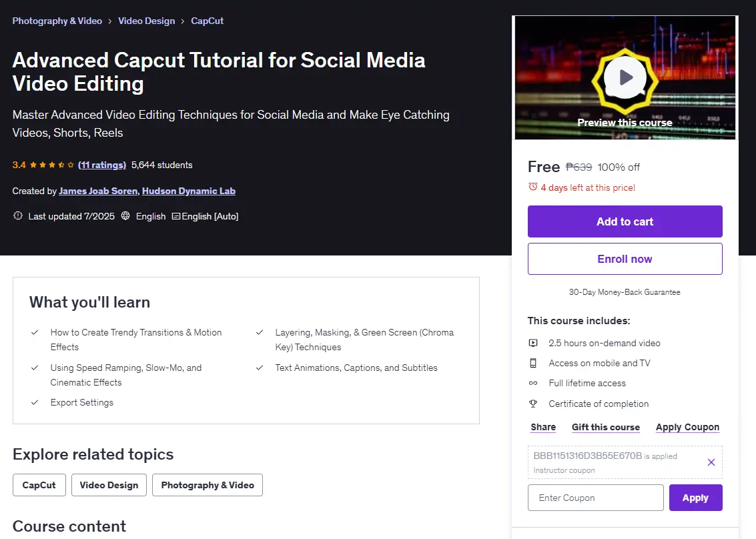Click the This course includes heading

pos(579,321)
